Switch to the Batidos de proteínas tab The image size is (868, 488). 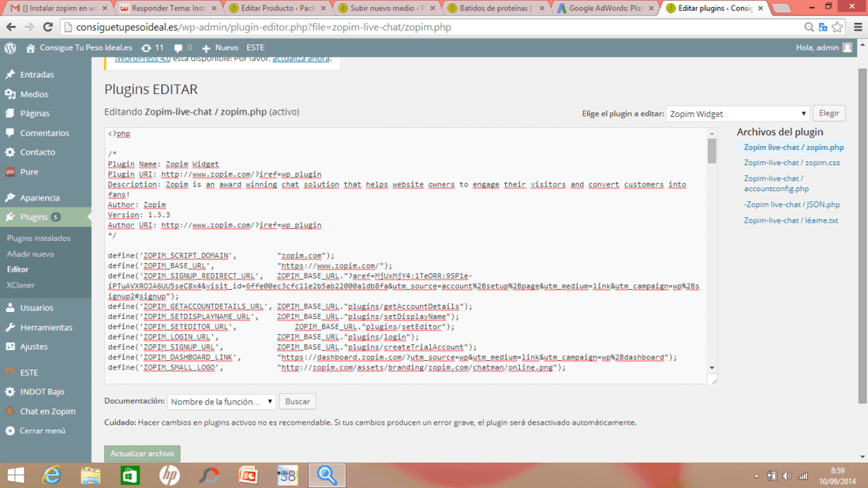[x=496, y=9]
